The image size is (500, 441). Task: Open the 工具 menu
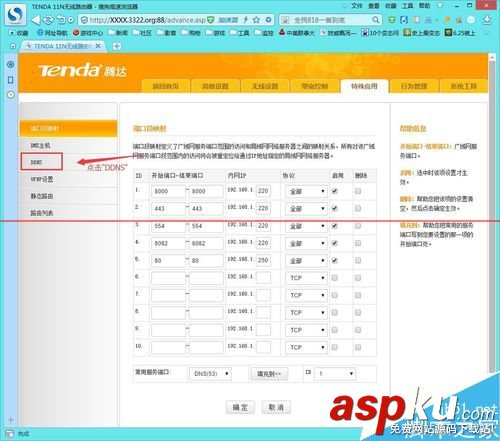click(408, 6)
